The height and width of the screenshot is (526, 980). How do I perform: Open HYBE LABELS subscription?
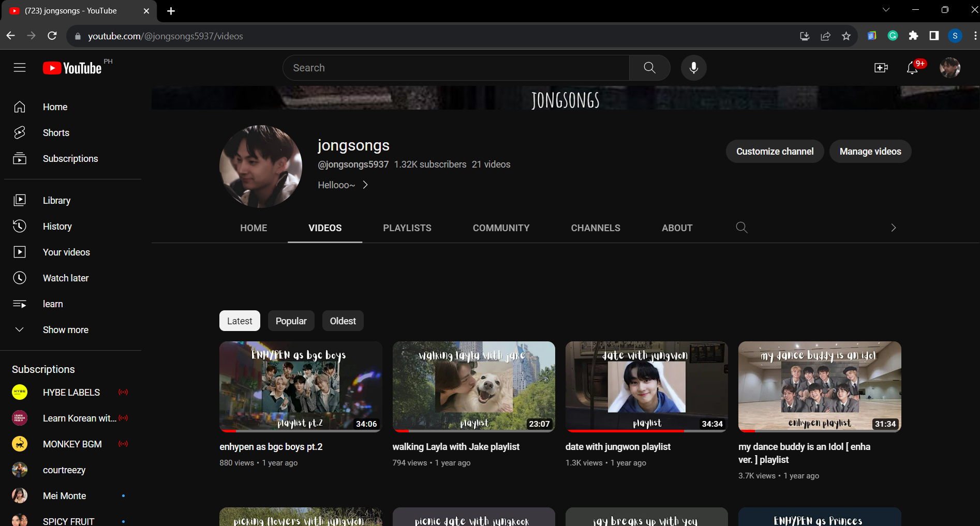tap(72, 393)
